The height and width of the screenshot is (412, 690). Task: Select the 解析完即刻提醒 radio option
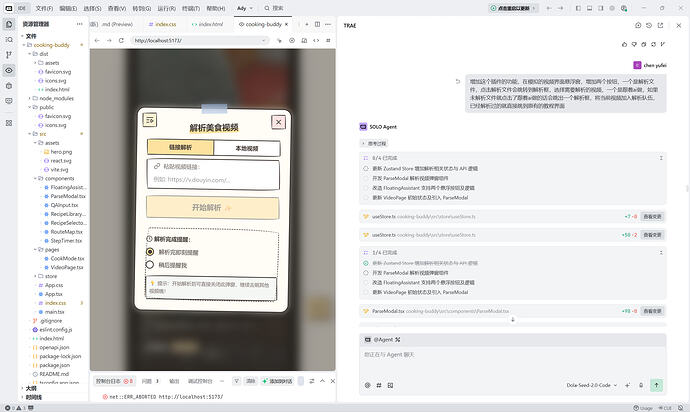pyautogui.click(x=150, y=252)
